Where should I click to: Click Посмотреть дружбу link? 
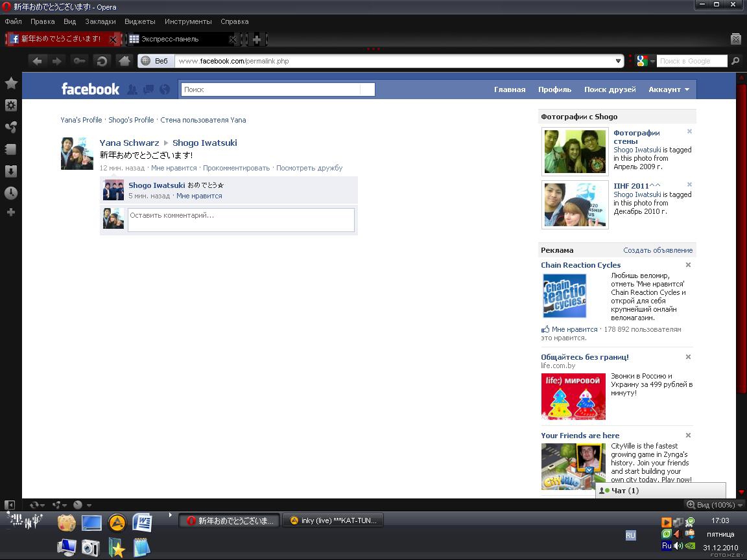(309, 168)
